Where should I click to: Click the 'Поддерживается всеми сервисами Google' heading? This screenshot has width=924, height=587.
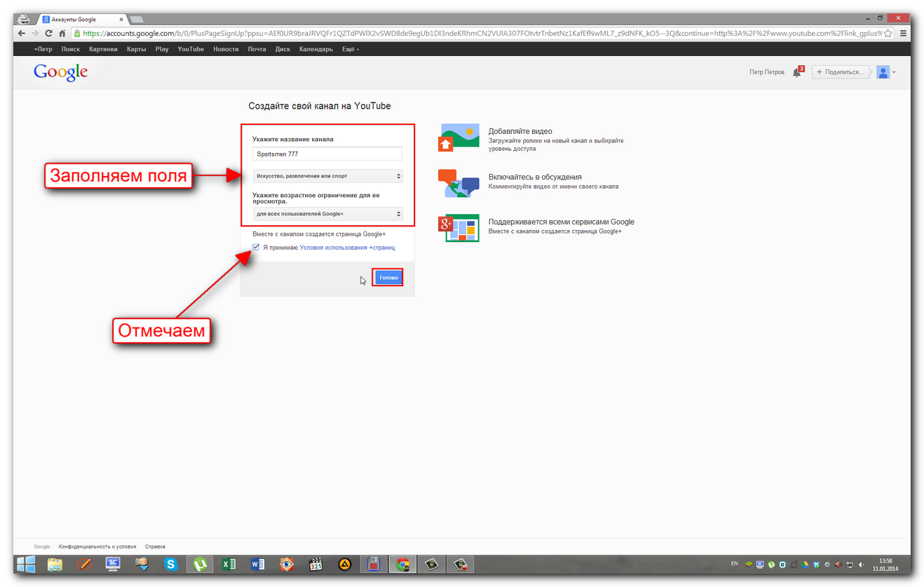tap(562, 222)
